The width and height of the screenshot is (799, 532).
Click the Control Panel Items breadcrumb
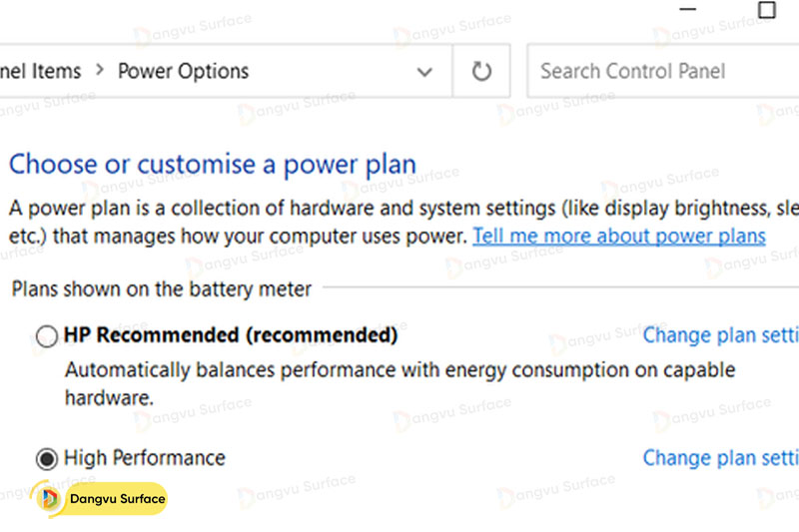click(40, 71)
